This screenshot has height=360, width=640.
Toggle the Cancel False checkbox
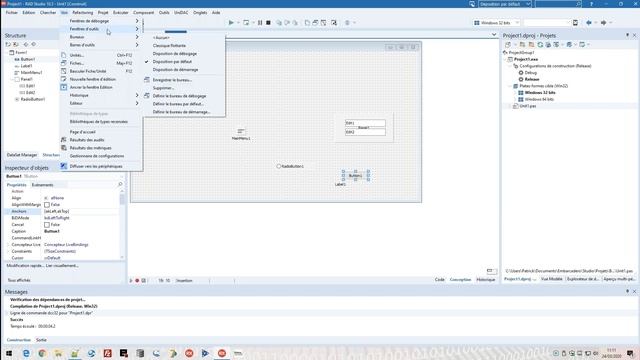[47, 224]
